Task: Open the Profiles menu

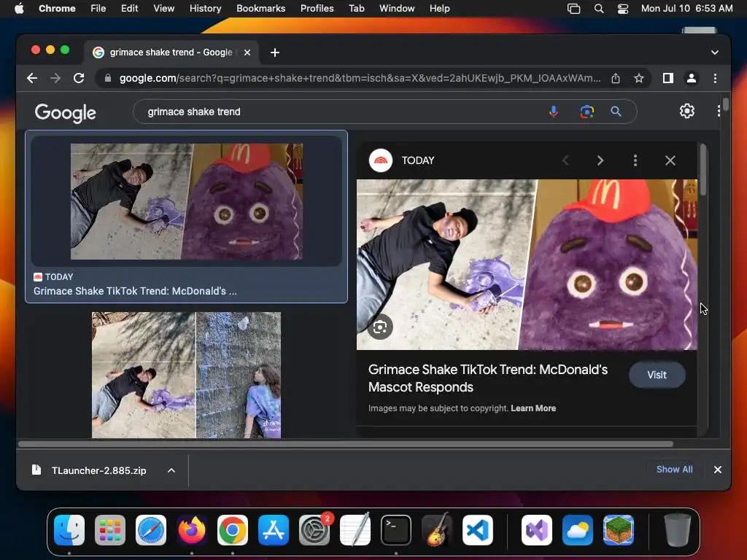Action: 317,9
